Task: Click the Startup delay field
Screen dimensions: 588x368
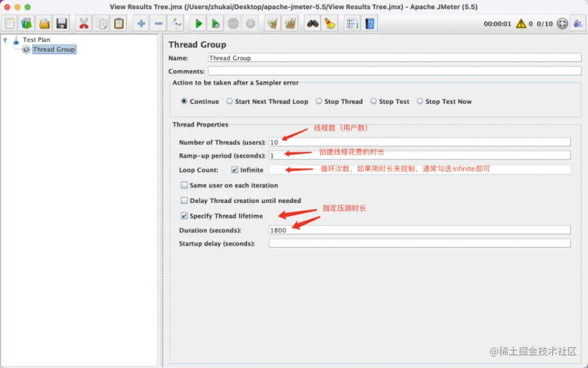Action: pos(420,243)
